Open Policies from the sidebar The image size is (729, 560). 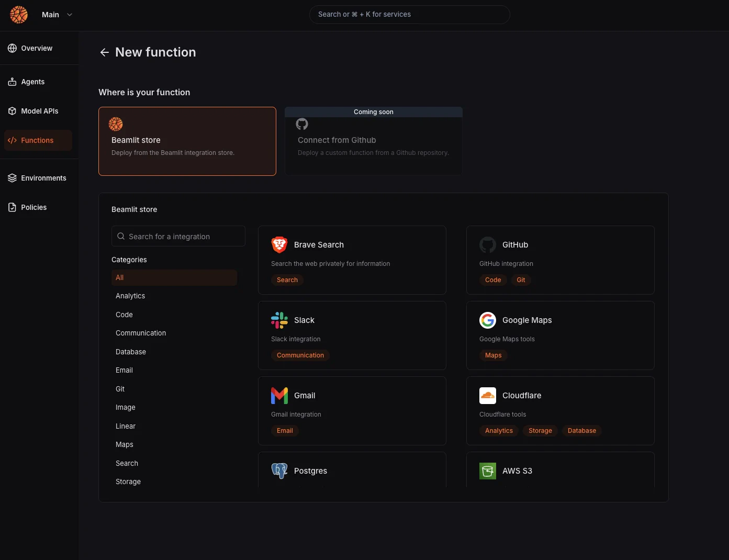click(x=33, y=207)
